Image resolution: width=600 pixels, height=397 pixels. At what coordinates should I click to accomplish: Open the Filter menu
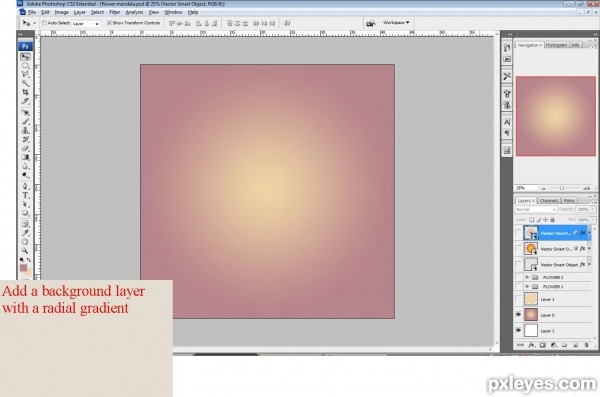pyautogui.click(x=114, y=12)
